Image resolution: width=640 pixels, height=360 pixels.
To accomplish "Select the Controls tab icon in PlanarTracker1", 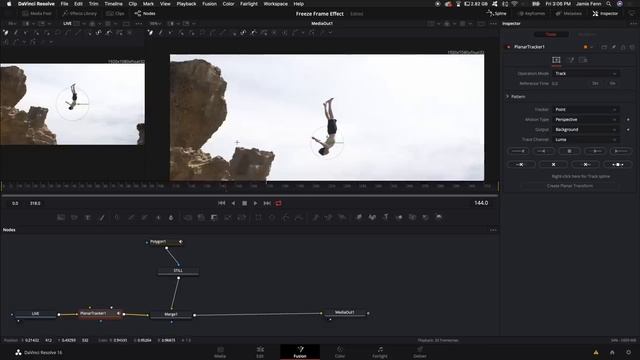I will 556,60.
